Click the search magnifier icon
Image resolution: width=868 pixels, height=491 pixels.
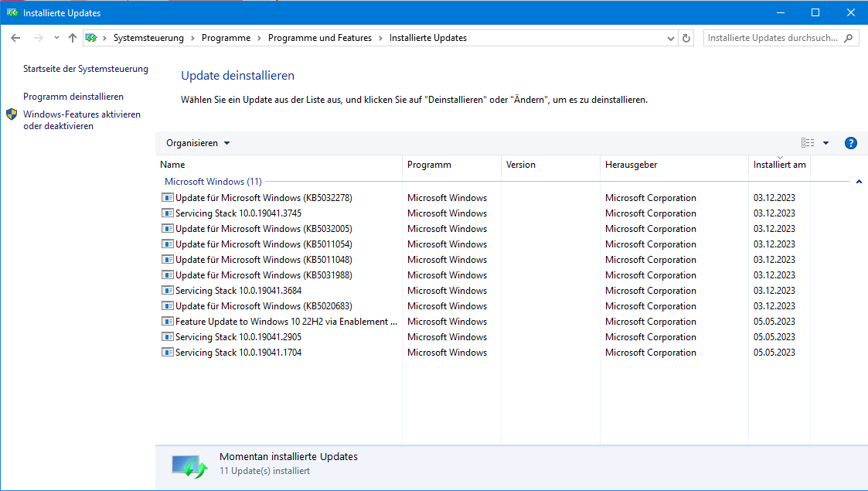pyautogui.click(x=848, y=38)
